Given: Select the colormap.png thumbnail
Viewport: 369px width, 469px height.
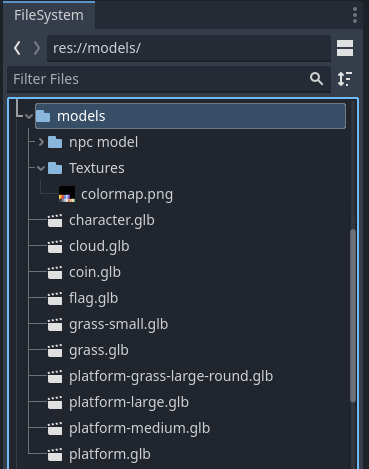Looking at the screenshot, I should pos(67,194).
